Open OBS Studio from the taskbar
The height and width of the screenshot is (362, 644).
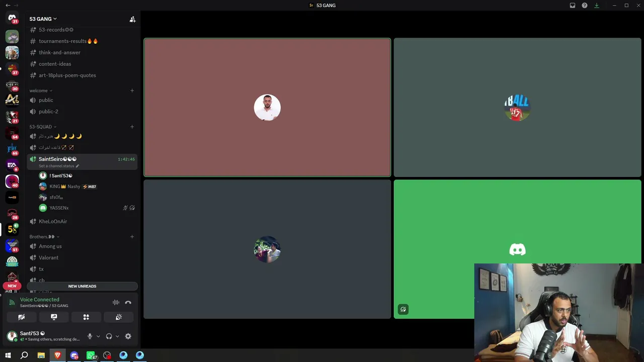(107, 355)
